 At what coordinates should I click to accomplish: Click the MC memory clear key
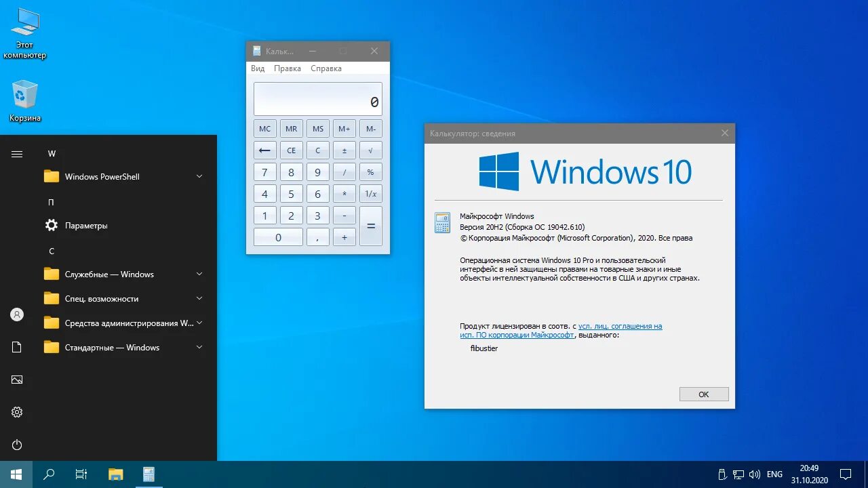(264, 129)
